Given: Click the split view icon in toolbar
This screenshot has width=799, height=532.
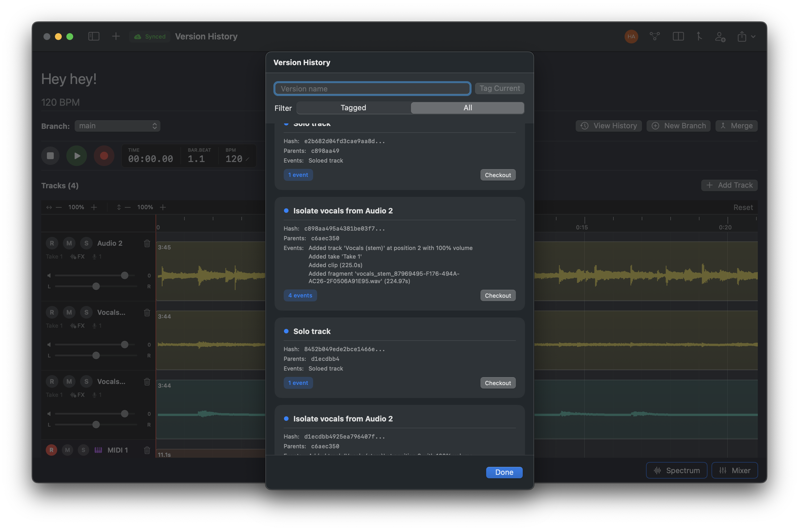Looking at the screenshot, I should pyautogui.click(x=678, y=36).
